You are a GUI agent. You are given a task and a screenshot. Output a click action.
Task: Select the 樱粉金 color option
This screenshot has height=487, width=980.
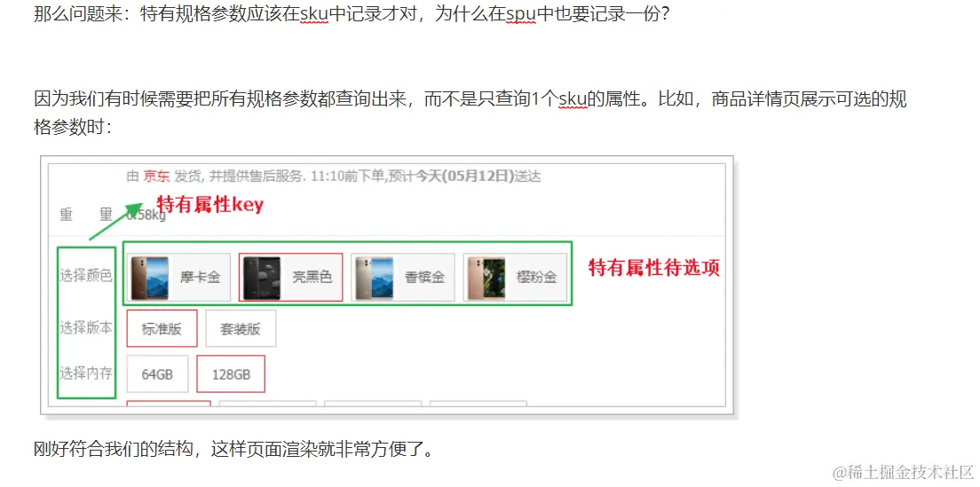click(516, 278)
